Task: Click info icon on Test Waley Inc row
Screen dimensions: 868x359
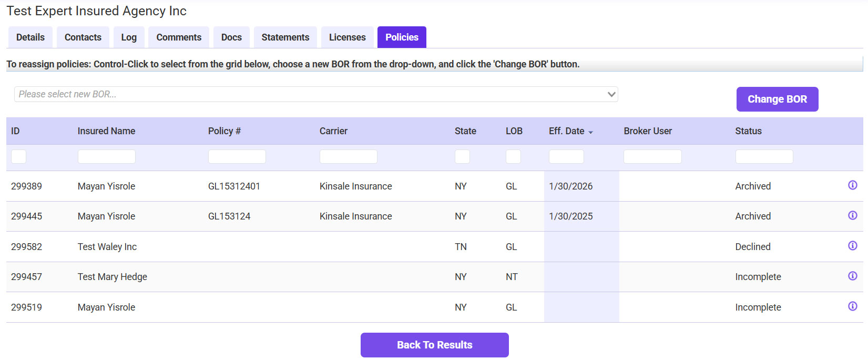Action: (x=852, y=246)
